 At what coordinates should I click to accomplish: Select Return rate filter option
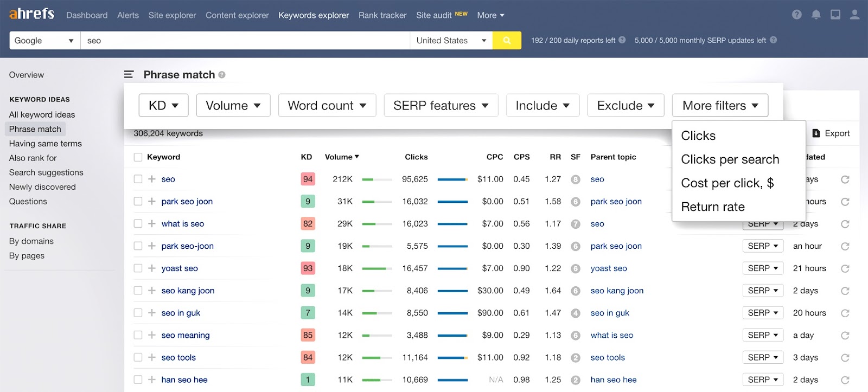pyautogui.click(x=713, y=207)
